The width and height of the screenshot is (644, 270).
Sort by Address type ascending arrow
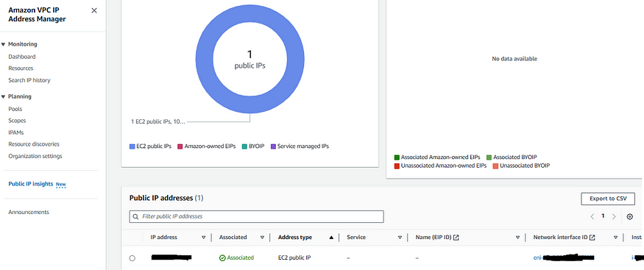tap(331, 238)
